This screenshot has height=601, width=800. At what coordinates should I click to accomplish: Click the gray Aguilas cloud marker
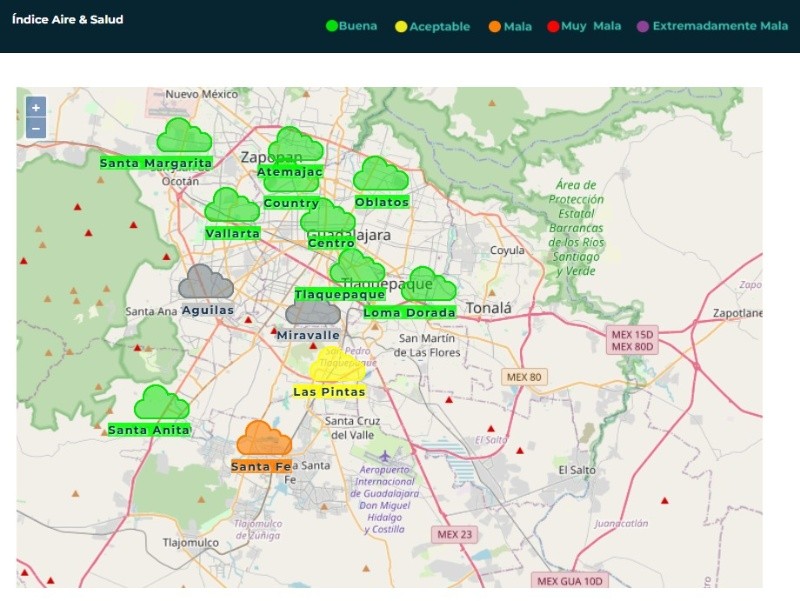[206, 282]
